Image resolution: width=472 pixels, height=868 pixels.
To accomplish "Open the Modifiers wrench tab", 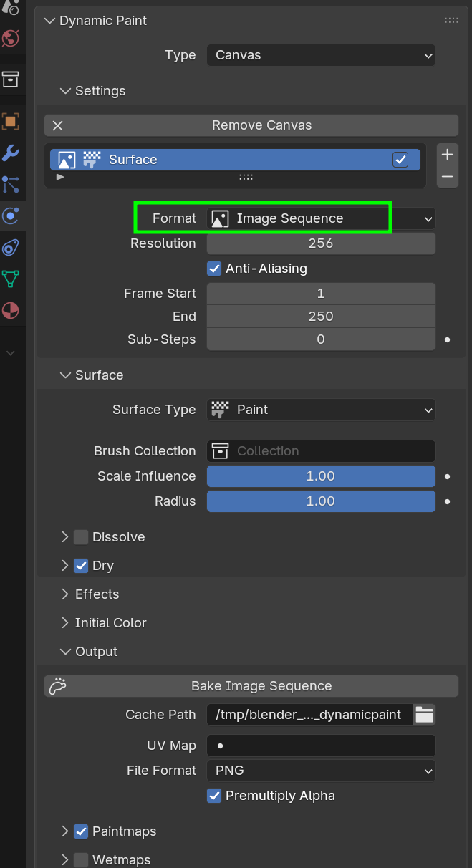I will [x=11, y=153].
